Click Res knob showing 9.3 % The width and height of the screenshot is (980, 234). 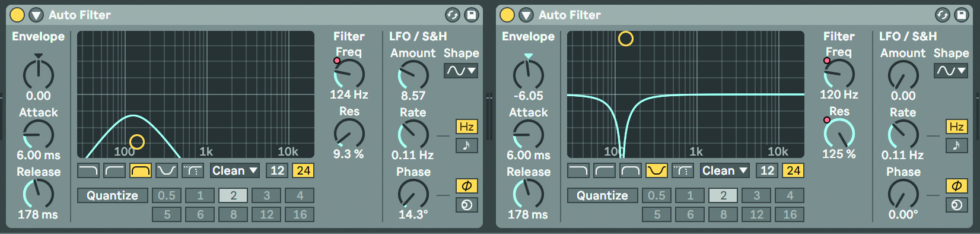point(349,134)
